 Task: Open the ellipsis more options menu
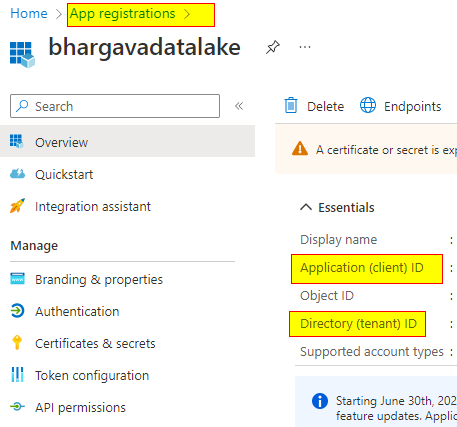[x=305, y=47]
